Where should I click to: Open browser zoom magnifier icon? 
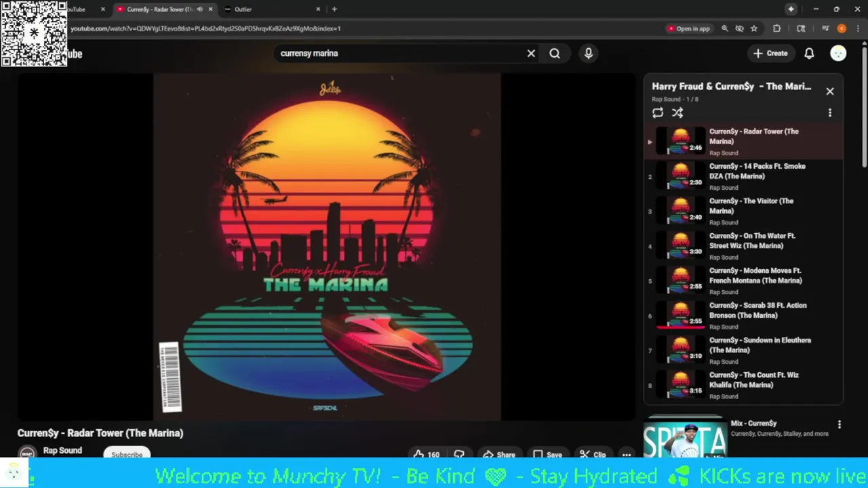pyautogui.click(x=725, y=28)
